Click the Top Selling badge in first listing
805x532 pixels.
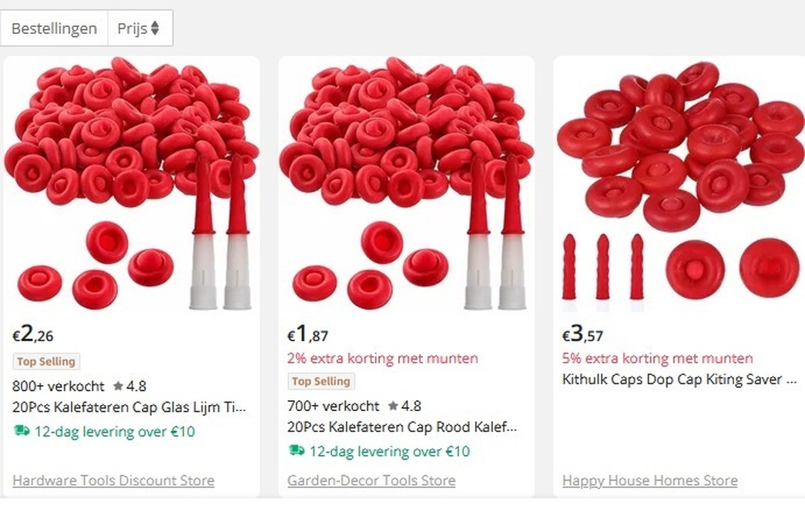click(46, 361)
